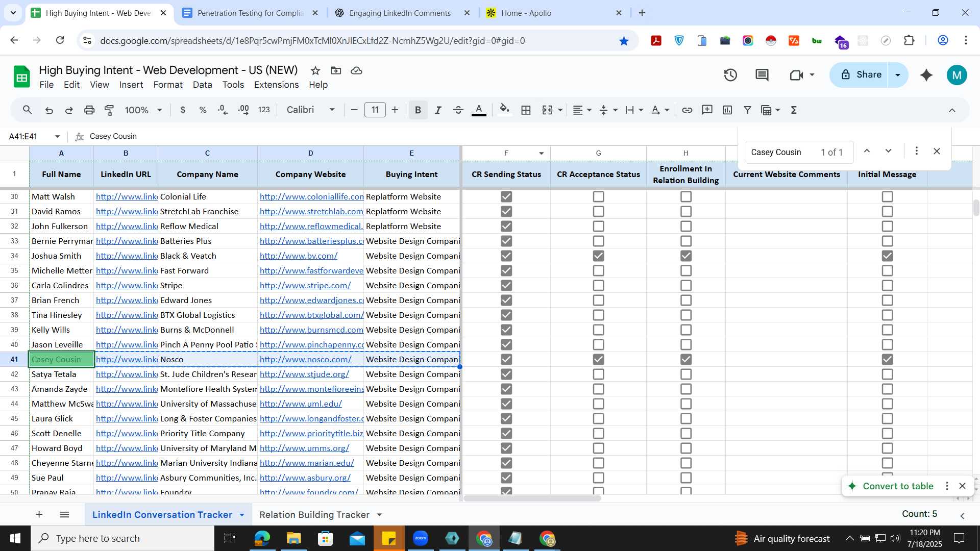Click the Redo icon in toolbar
This screenshot has height=551, width=980.
(69, 110)
